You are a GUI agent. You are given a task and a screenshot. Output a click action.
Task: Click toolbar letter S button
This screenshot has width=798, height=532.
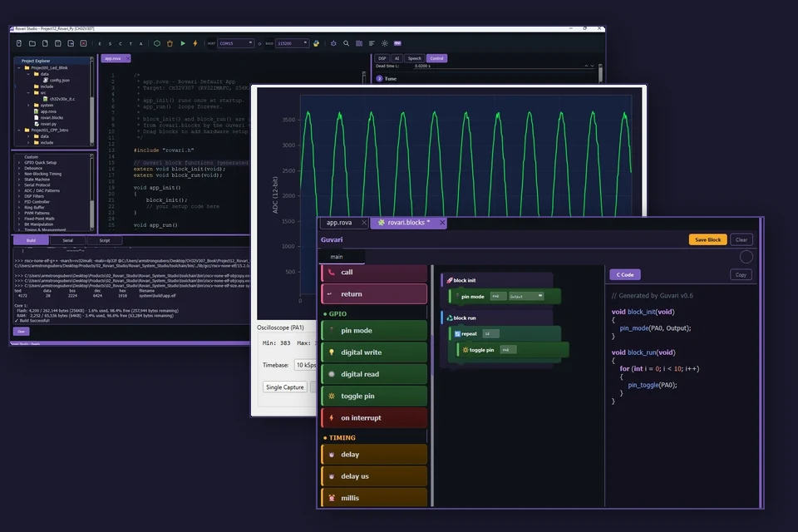coord(110,44)
